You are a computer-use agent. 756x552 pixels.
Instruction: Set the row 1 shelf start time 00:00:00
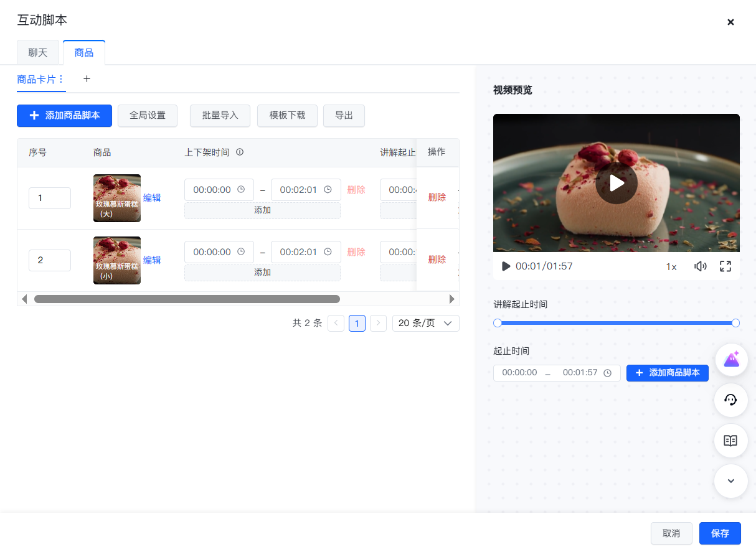tap(219, 190)
